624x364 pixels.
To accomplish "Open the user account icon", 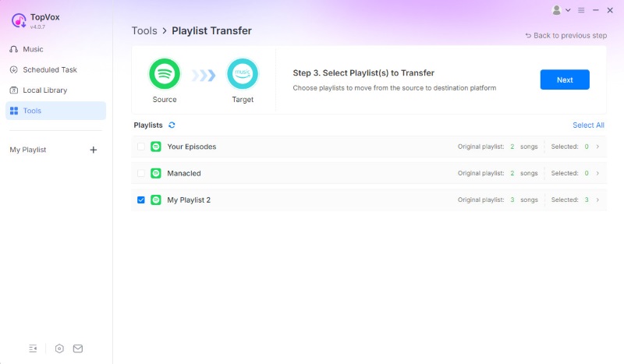I will pyautogui.click(x=557, y=10).
